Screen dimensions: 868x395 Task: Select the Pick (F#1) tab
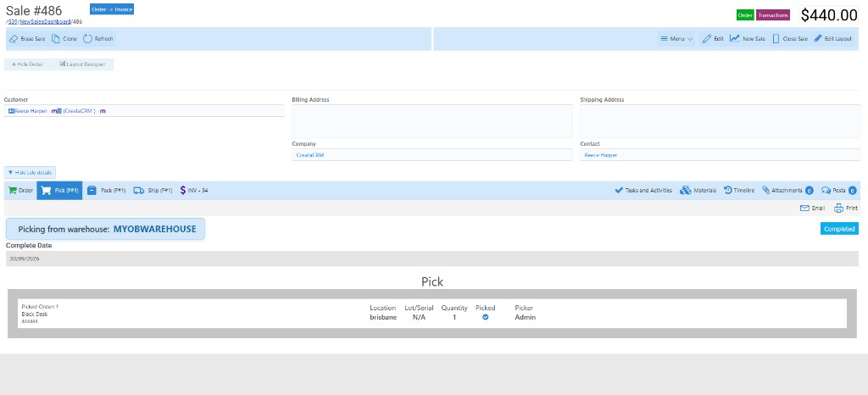(60, 191)
